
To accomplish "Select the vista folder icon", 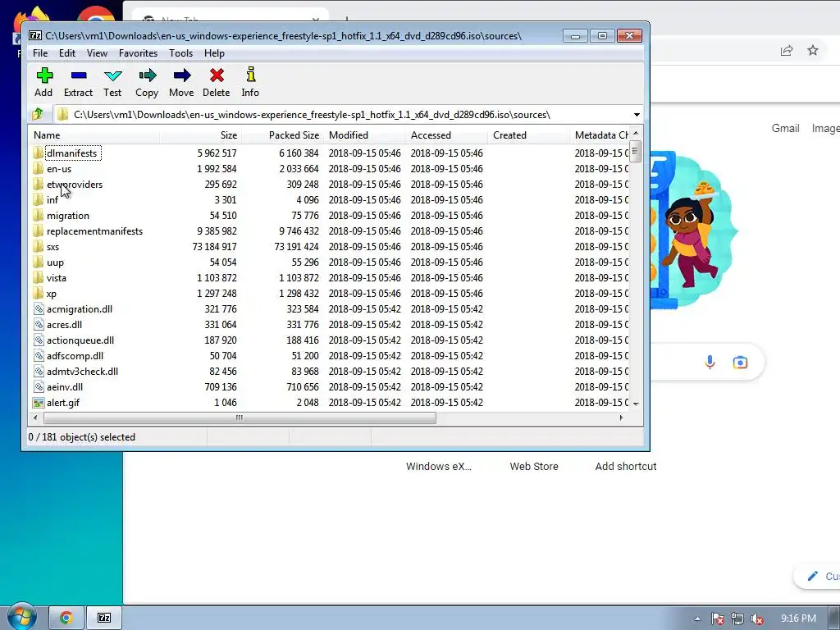I will pos(38,277).
